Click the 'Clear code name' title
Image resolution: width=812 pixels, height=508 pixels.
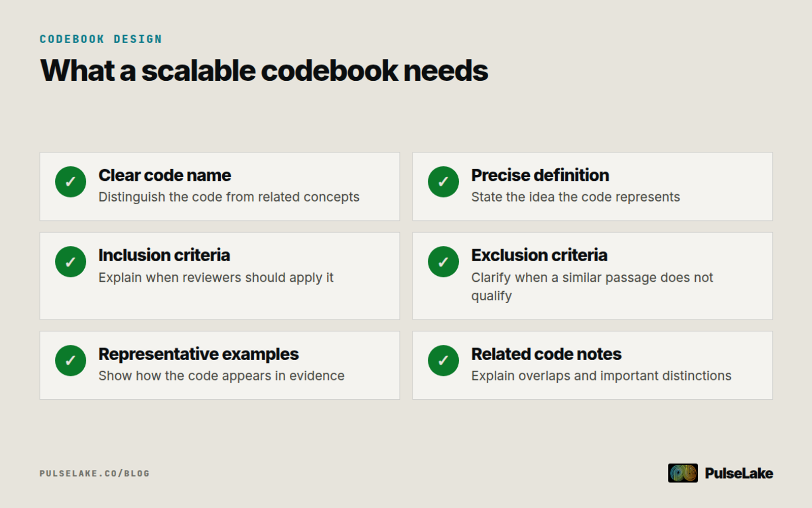coord(164,175)
